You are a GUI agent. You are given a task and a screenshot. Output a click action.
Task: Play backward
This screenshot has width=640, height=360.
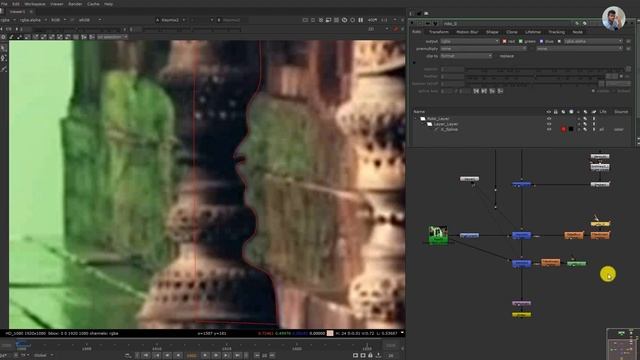tap(167, 356)
